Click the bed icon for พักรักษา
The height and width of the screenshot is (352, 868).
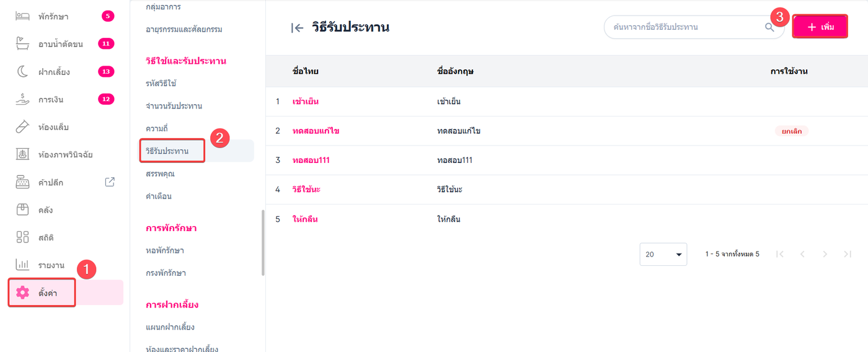tap(23, 16)
